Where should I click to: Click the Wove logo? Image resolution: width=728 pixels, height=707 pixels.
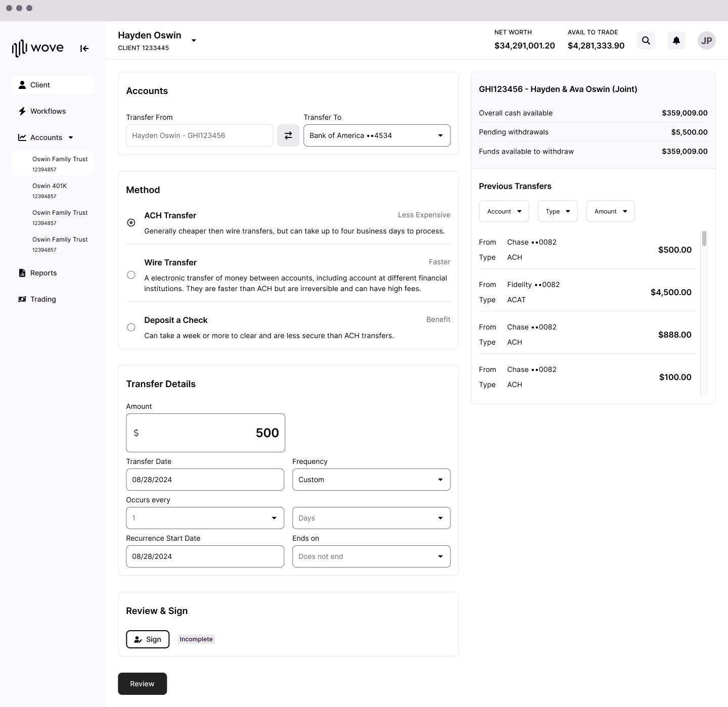tap(37, 48)
